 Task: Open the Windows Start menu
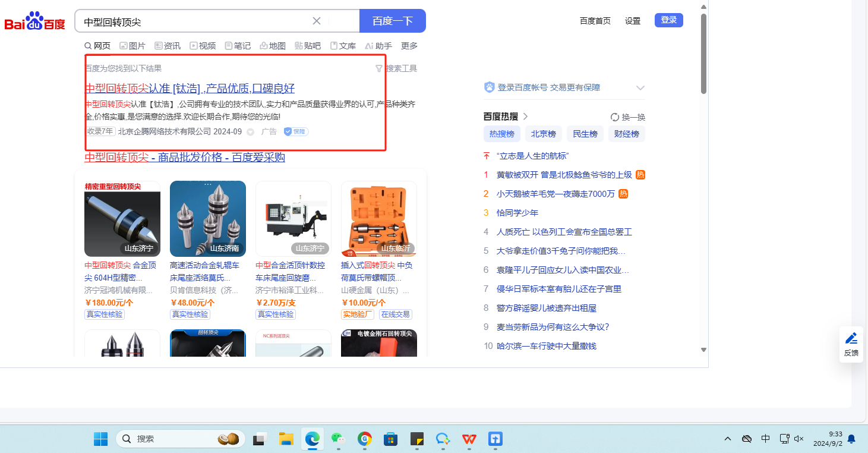click(x=100, y=439)
